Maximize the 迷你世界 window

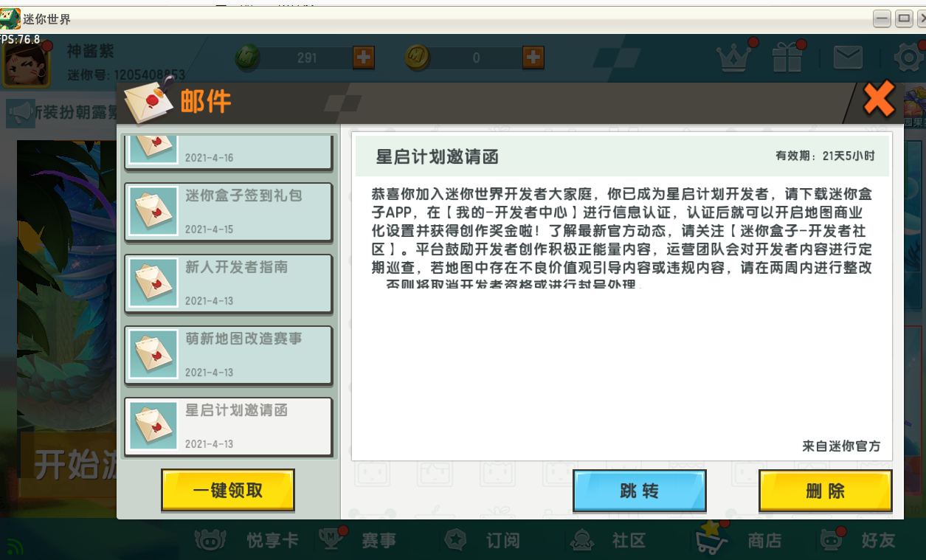(x=904, y=18)
